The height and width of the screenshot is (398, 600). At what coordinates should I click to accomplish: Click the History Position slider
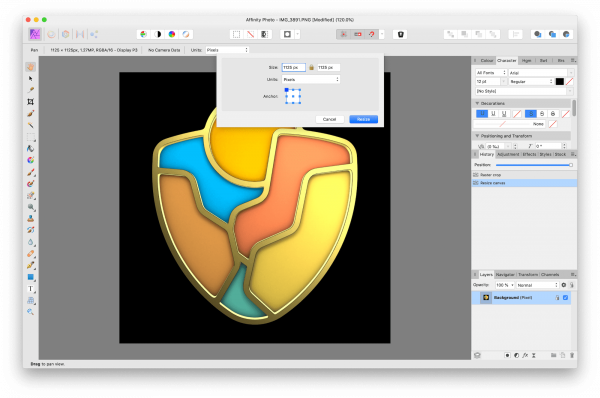[x=533, y=165]
